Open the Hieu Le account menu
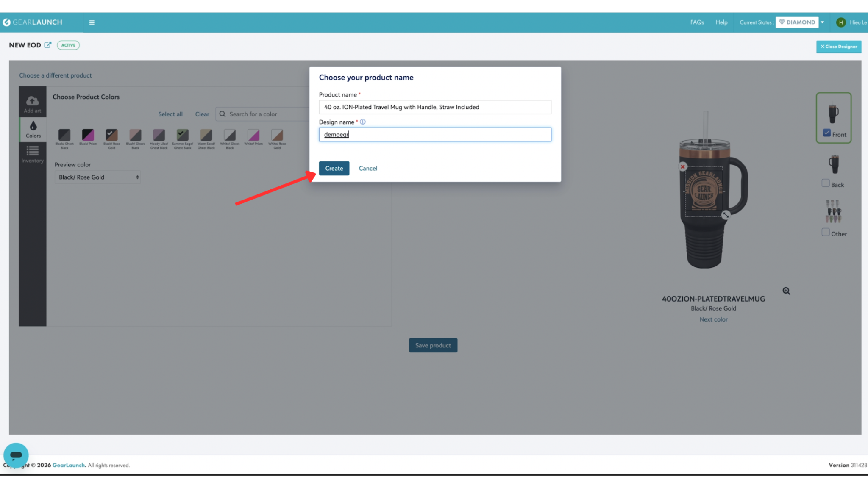 click(851, 22)
